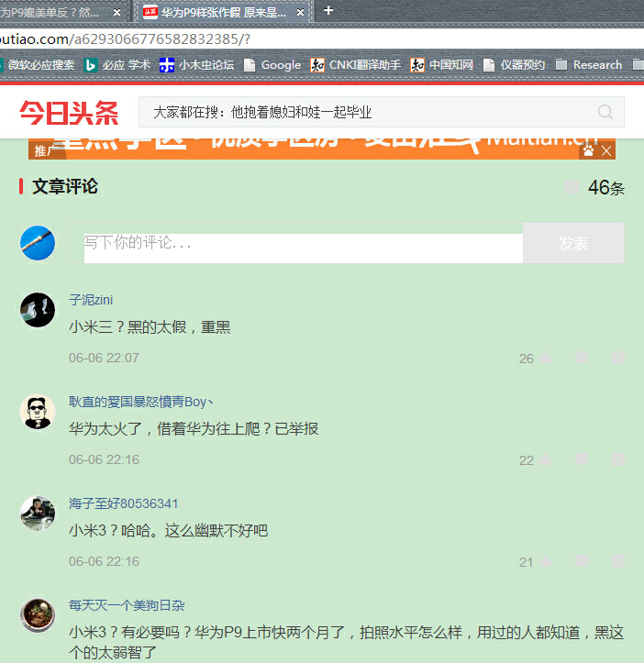Open the 中国知网 bookmark
The width and height of the screenshot is (644, 663).
tap(442, 65)
